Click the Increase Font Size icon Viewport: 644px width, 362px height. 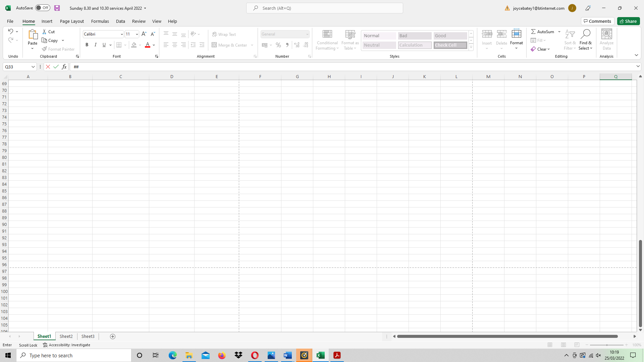(144, 34)
